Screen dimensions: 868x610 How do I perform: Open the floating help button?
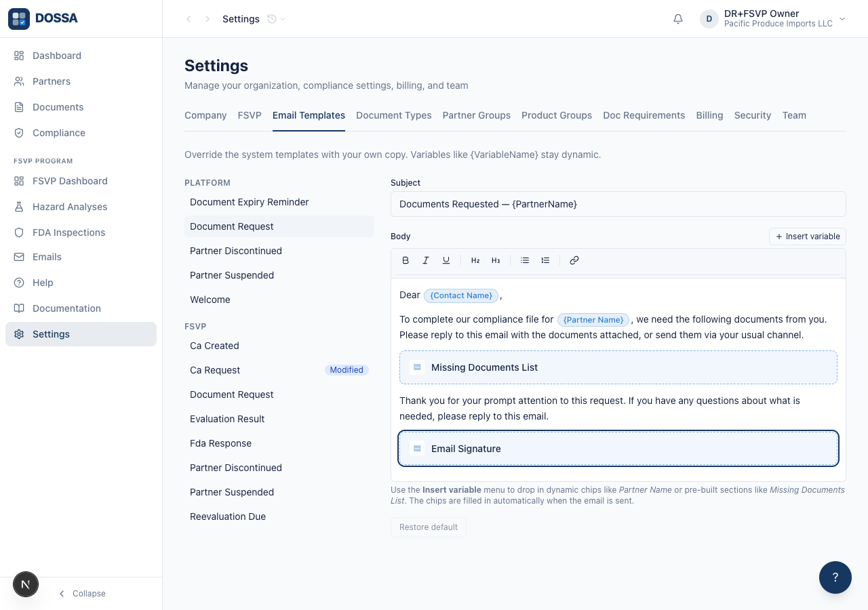835,577
